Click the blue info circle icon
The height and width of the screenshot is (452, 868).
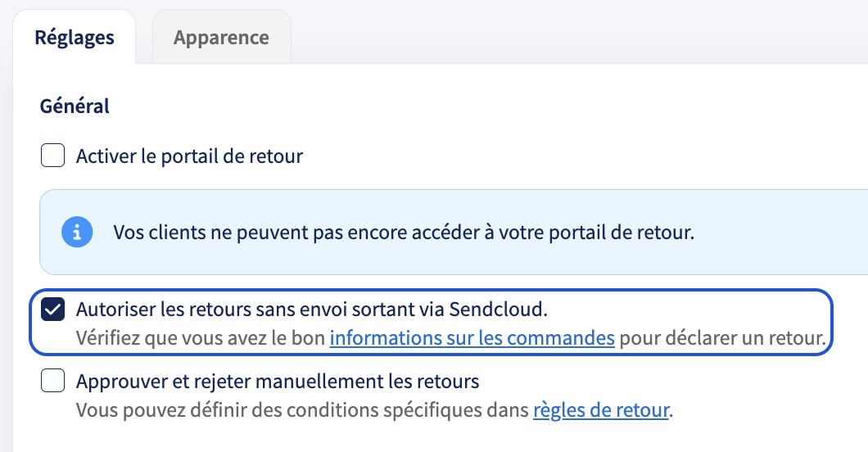coord(77,232)
